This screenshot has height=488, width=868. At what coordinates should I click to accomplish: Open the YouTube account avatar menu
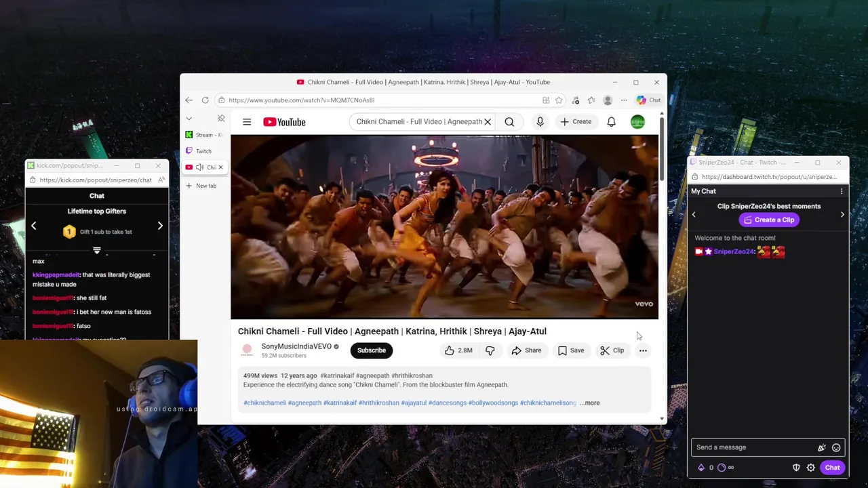coord(637,122)
